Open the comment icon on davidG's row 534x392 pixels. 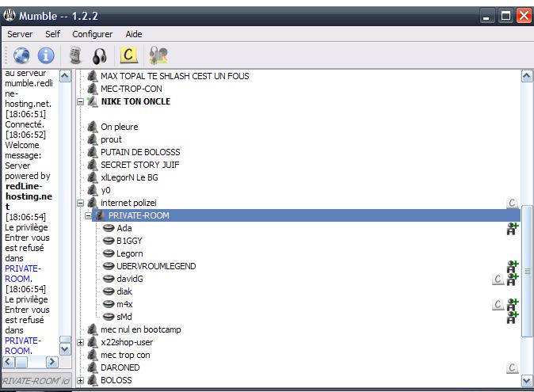click(498, 279)
